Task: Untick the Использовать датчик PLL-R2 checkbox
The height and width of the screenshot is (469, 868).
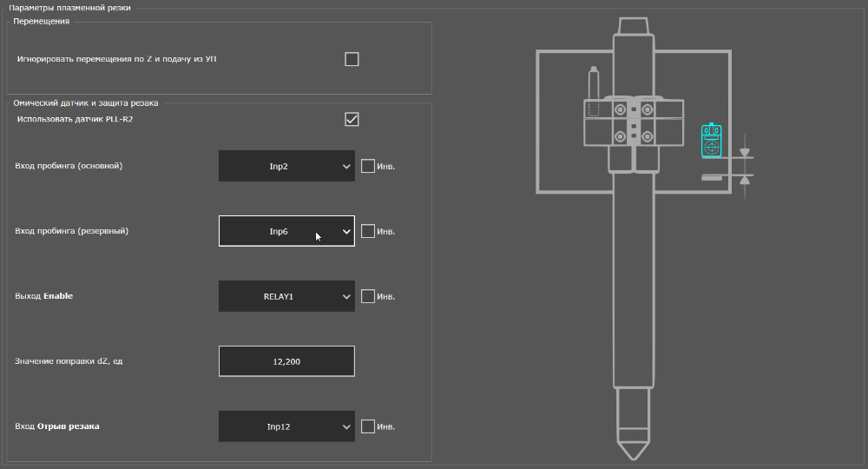Action: pos(352,119)
